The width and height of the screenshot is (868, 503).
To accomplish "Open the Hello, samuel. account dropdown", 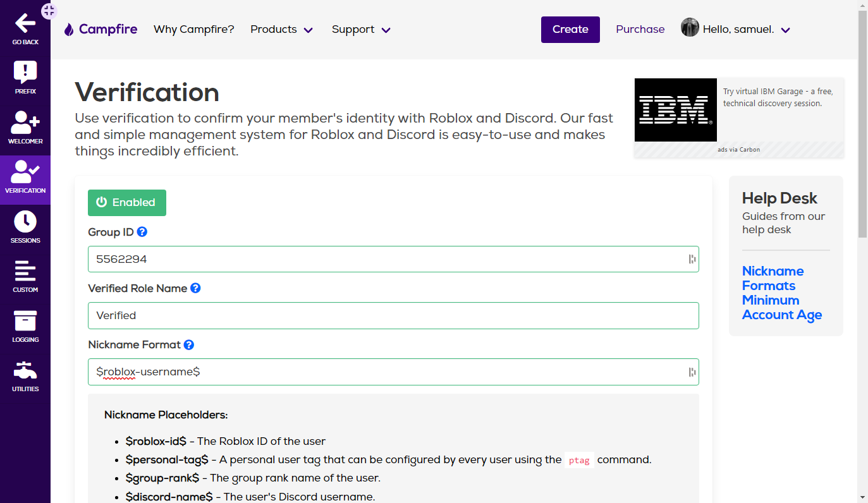I will coord(747,30).
